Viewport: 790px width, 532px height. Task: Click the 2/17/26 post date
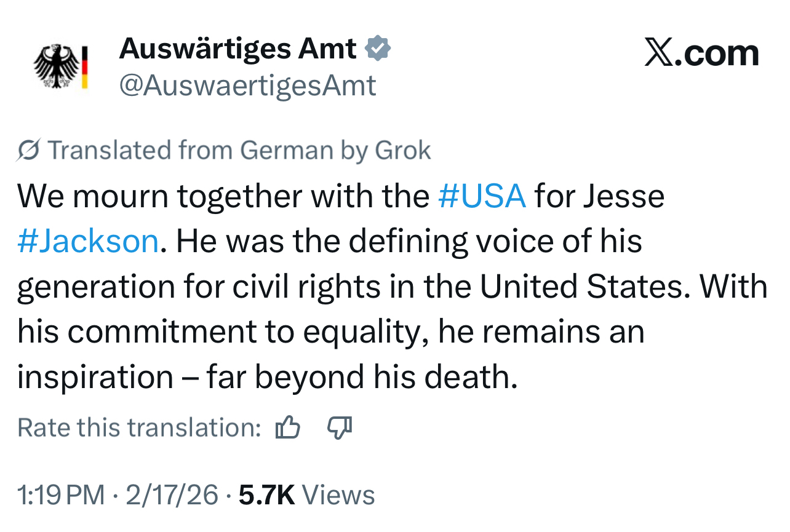[172, 495]
